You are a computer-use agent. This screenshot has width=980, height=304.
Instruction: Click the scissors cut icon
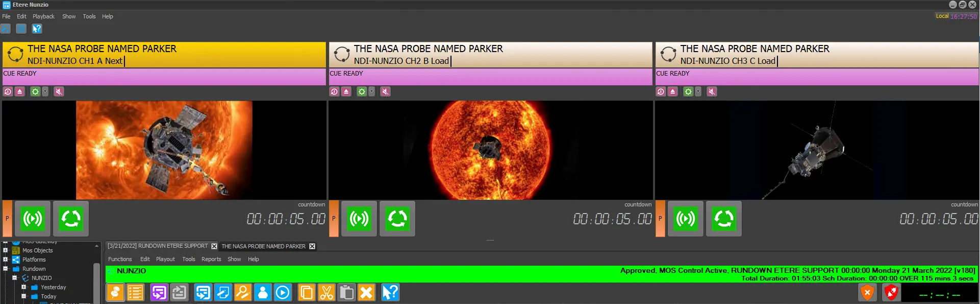point(326,293)
